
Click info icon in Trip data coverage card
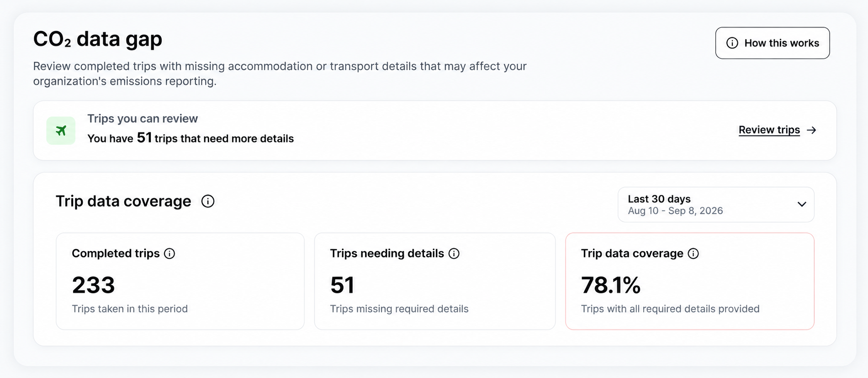693,254
